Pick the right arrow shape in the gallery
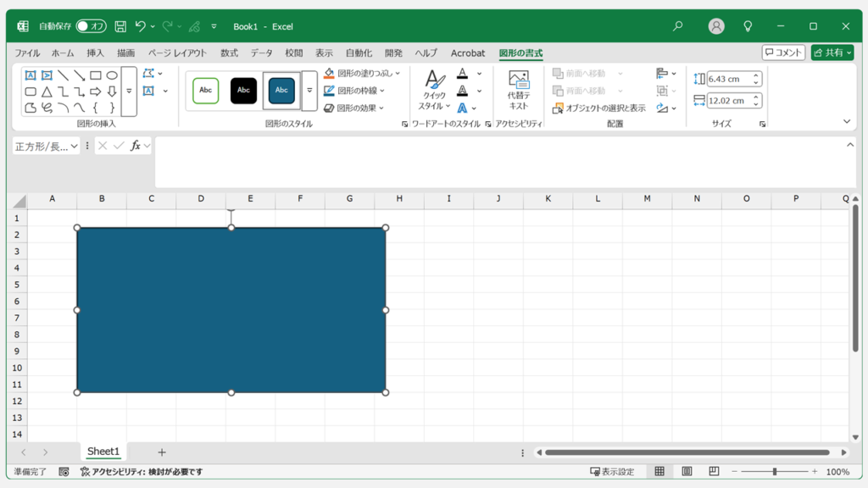Screen dimensions: 868x488 96,91
